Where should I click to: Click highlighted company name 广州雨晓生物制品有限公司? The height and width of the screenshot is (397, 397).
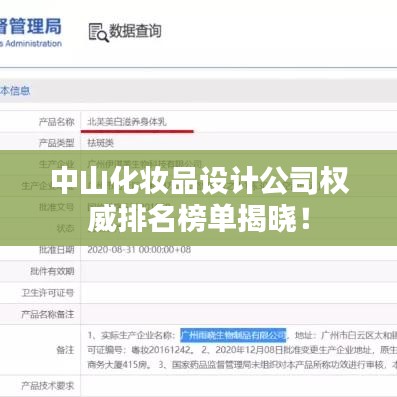[233, 335]
